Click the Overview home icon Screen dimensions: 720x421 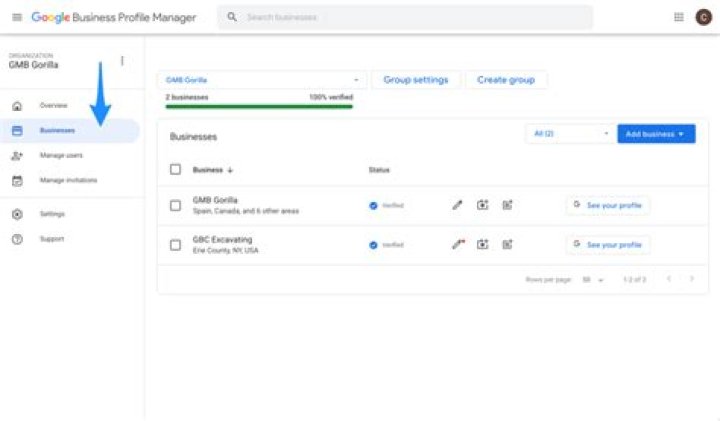(x=17, y=106)
